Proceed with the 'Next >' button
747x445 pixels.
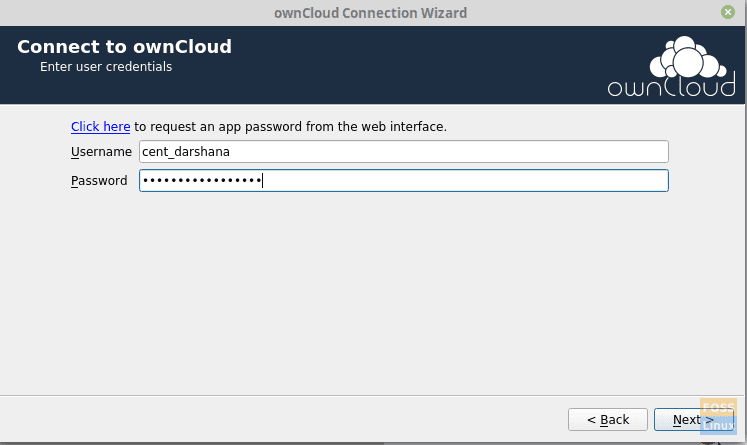tap(694, 419)
